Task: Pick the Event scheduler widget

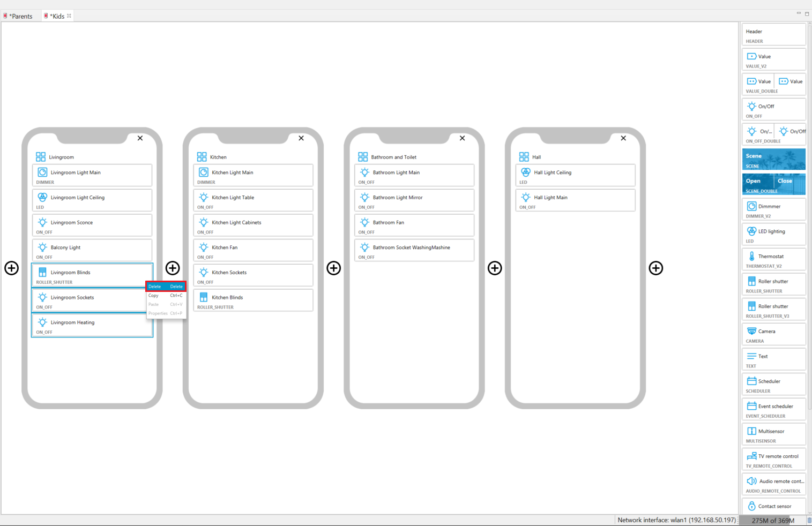Action: (773, 409)
